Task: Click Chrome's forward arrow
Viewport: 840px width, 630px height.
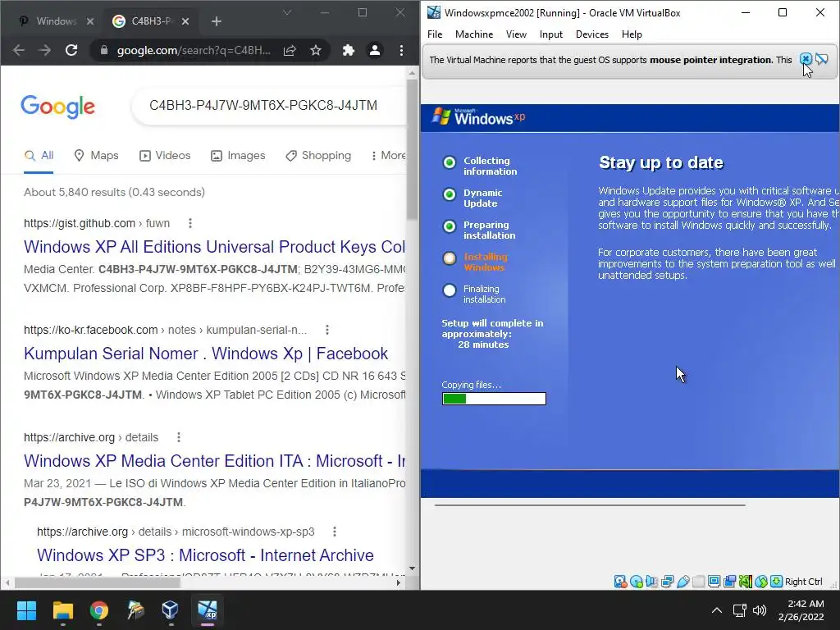Action: point(45,50)
